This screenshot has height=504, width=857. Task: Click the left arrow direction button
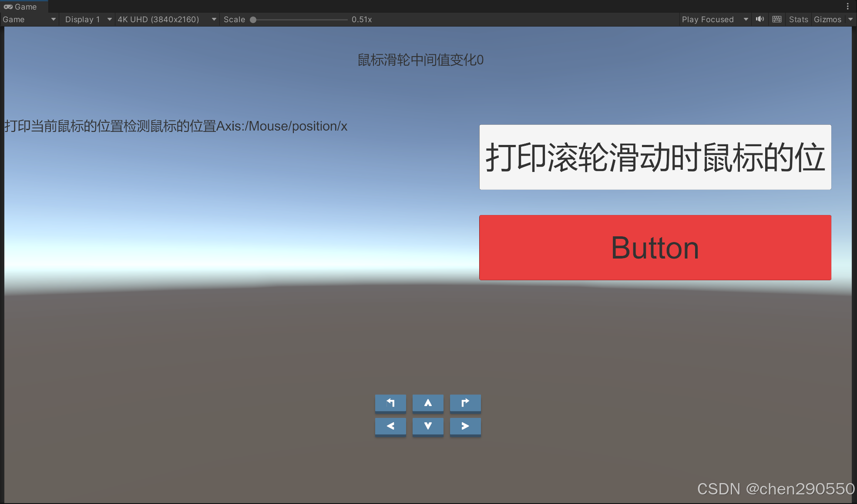[x=390, y=426]
